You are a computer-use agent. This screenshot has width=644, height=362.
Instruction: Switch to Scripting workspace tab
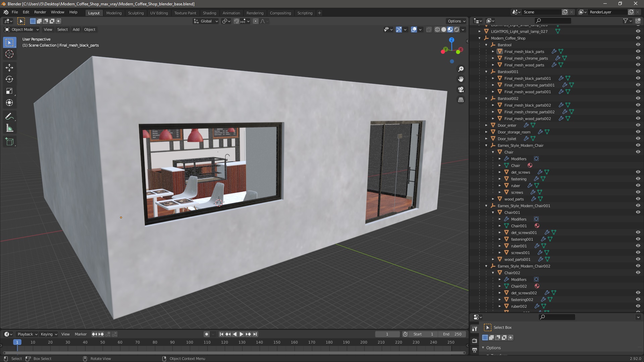pyautogui.click(x=305, y=13)
